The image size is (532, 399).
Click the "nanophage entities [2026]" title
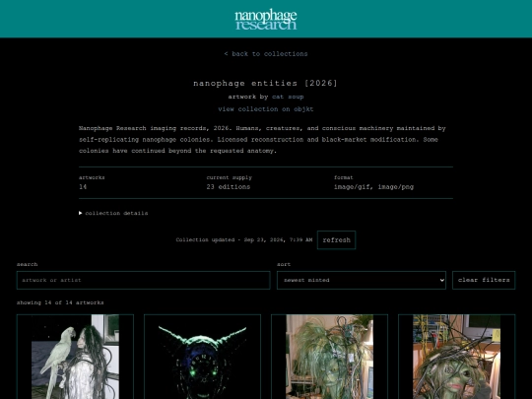tap(266, 83)
